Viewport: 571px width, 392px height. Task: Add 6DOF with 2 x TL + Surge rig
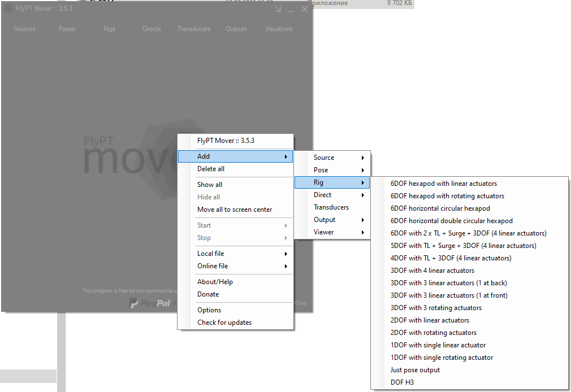click(x=469, y=233)
